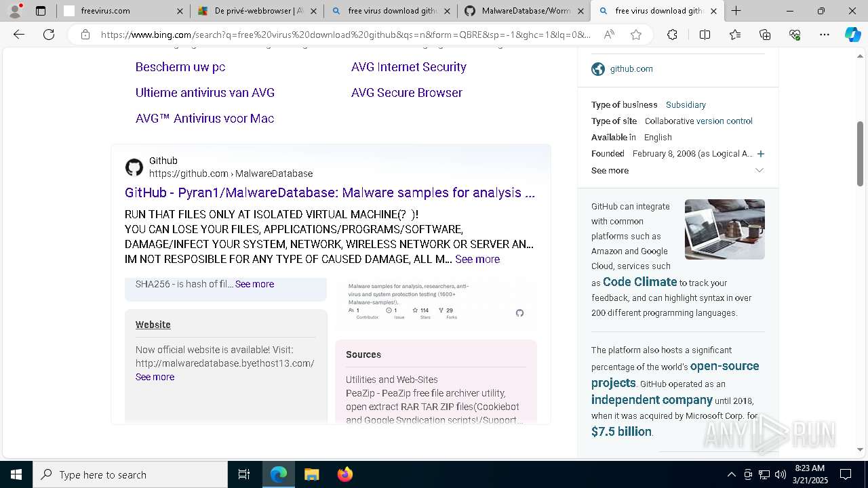Open AVG Secure Browser link
The height and width of the screenshot is (488, 868).
407,93
